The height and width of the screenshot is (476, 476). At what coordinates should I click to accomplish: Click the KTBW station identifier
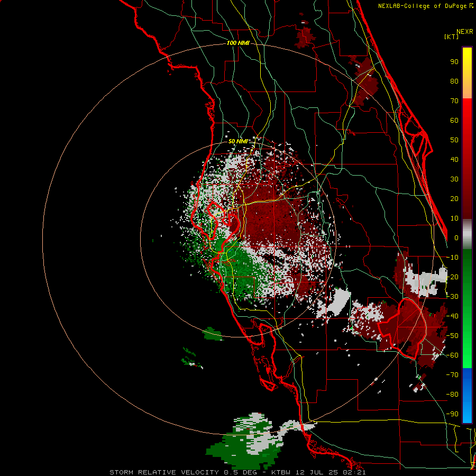tap(281, 472)
